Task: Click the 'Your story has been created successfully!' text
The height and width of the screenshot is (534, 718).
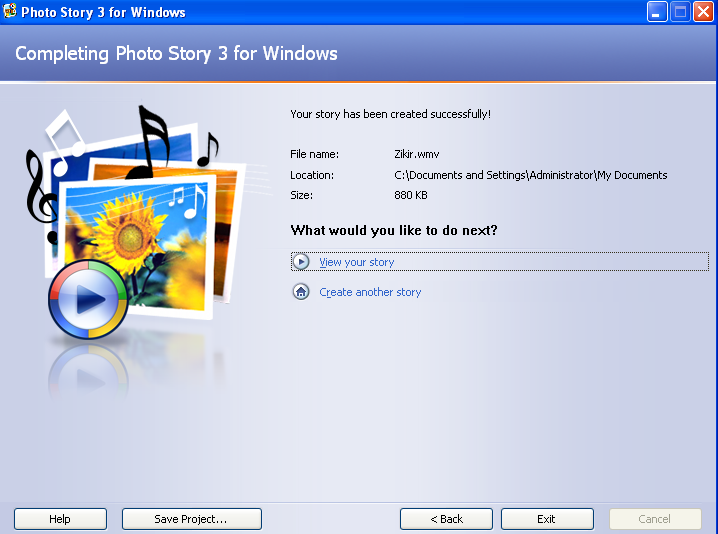Action: click(x=391, y=114)
